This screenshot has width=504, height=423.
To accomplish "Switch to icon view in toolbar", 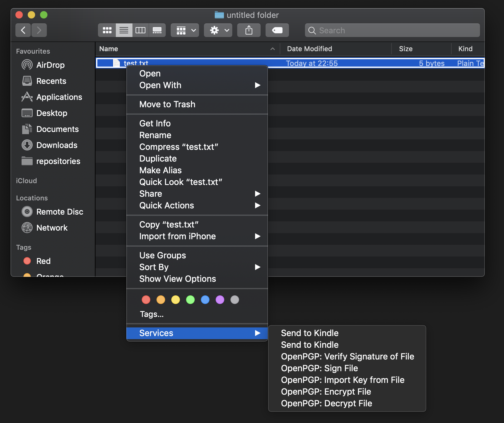I will (x=107, y=30).
